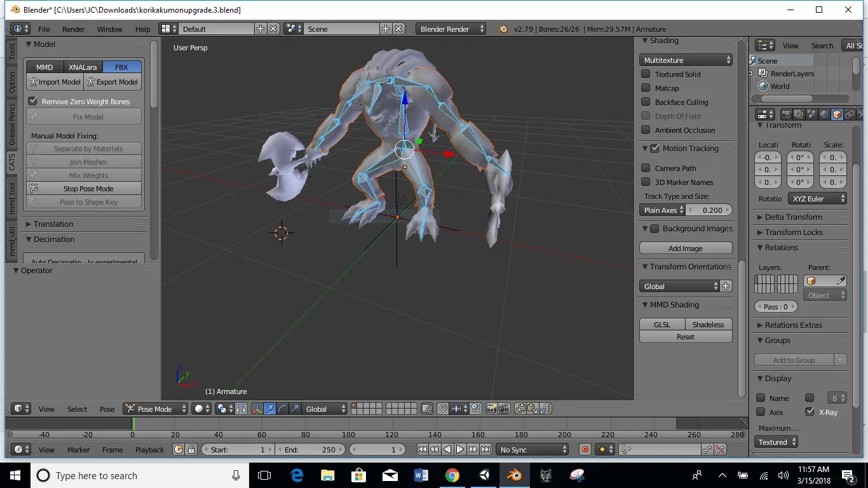Enable the Camera Path checkbox
This screenshot has height=488, width=868.
[x=646, y=168]
